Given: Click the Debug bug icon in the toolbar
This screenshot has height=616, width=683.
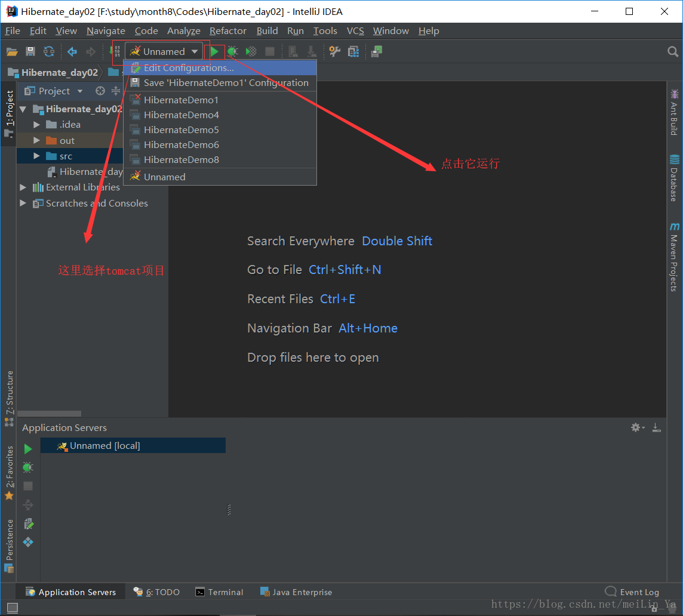Looking at the screenshot, I should click(x=233, y=52).
